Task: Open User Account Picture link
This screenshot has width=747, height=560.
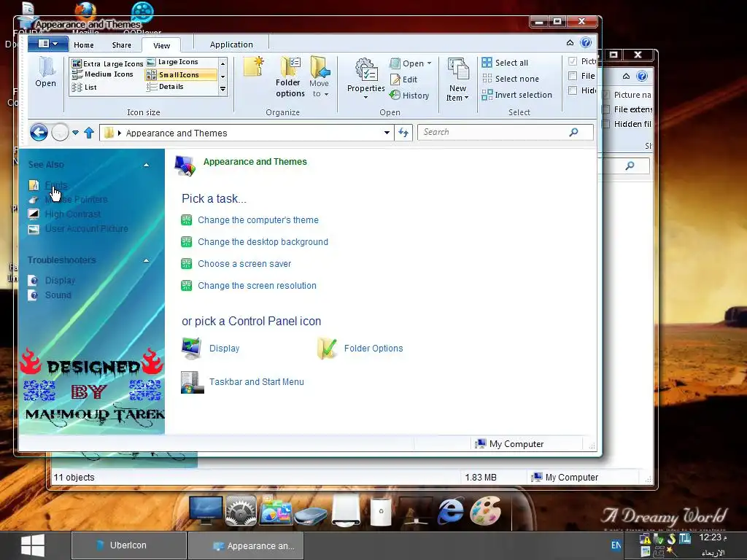Action: 87,228
